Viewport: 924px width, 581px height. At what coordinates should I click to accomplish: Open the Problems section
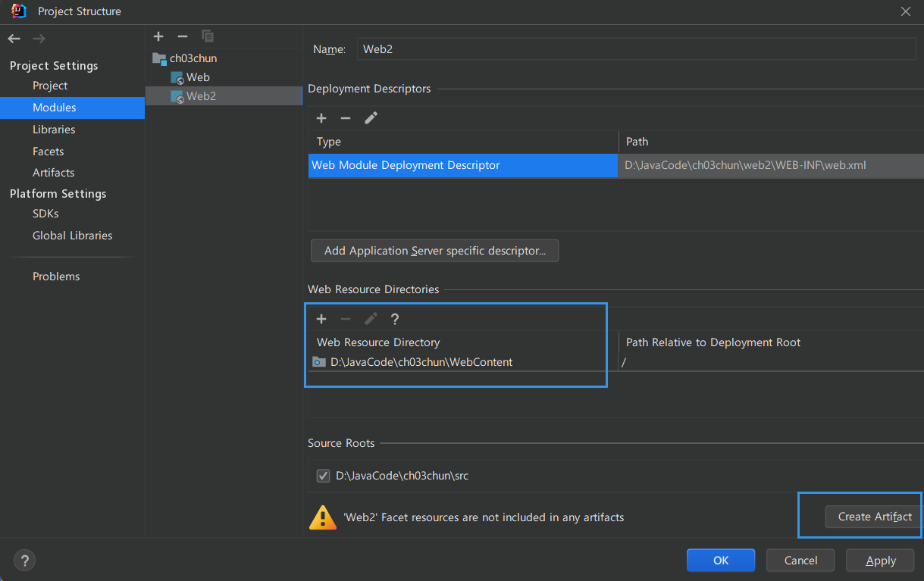click(56, 276)
